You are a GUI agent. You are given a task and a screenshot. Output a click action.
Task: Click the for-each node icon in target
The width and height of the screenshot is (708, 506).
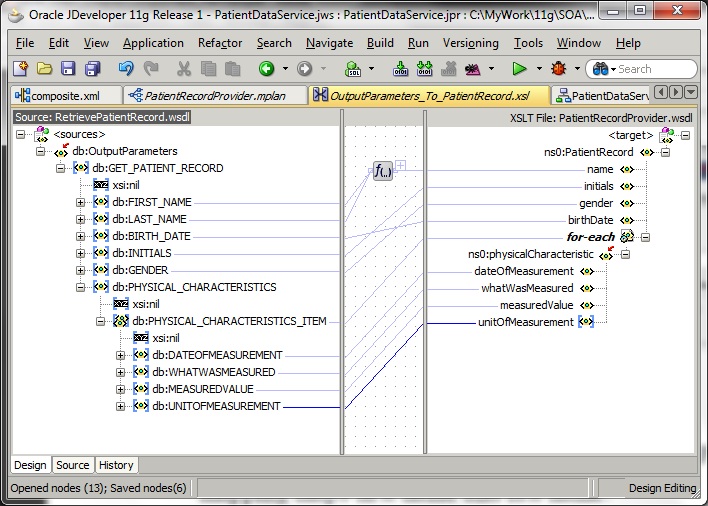click(627, 236)
